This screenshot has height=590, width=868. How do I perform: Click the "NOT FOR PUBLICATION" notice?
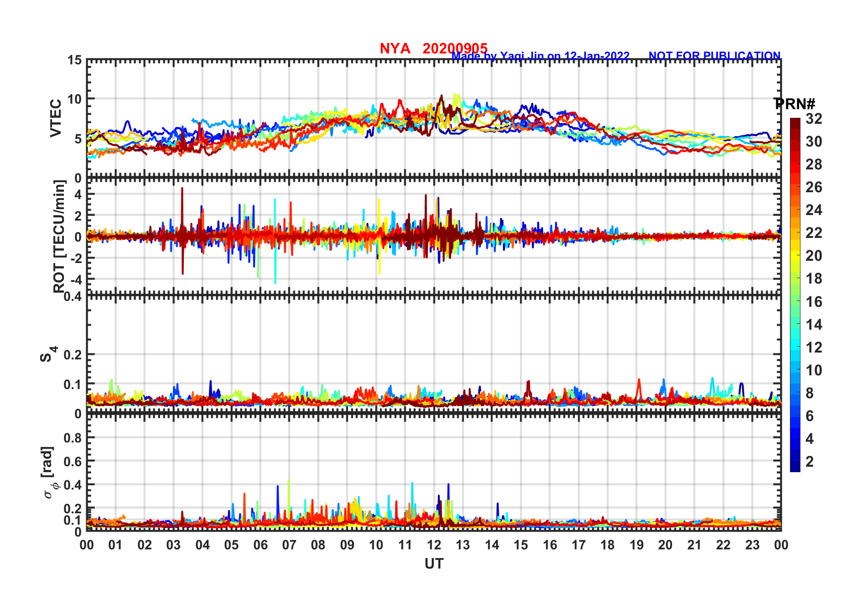[715, 56]
